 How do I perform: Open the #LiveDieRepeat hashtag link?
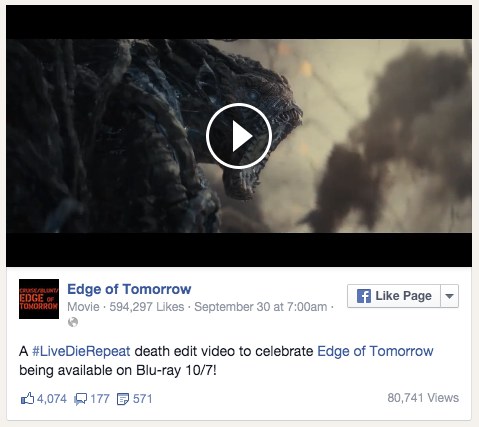tap(81, 351)
